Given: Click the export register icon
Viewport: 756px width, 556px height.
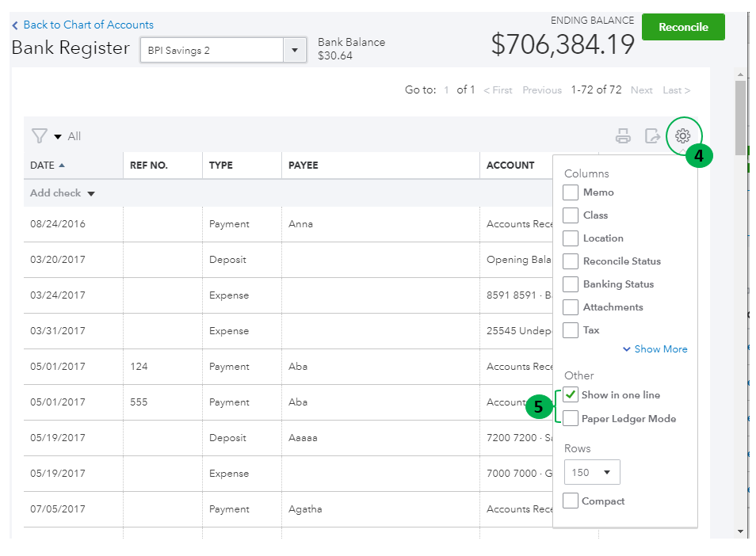Looking at the screenshot, I should [652, 136].
